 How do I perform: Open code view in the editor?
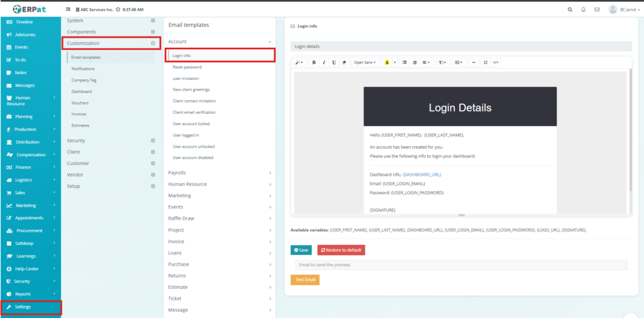coord(496,62)
